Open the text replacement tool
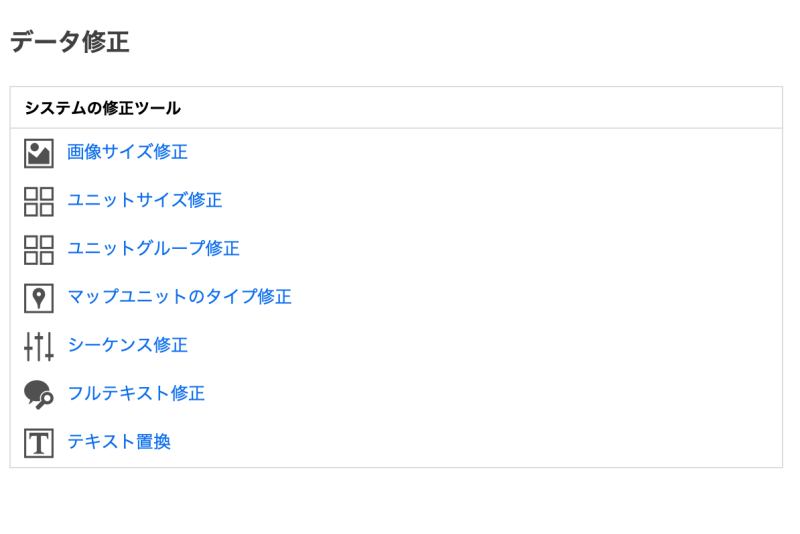The width and height of the screenshot is (800, 534). (x=119, y=441)
